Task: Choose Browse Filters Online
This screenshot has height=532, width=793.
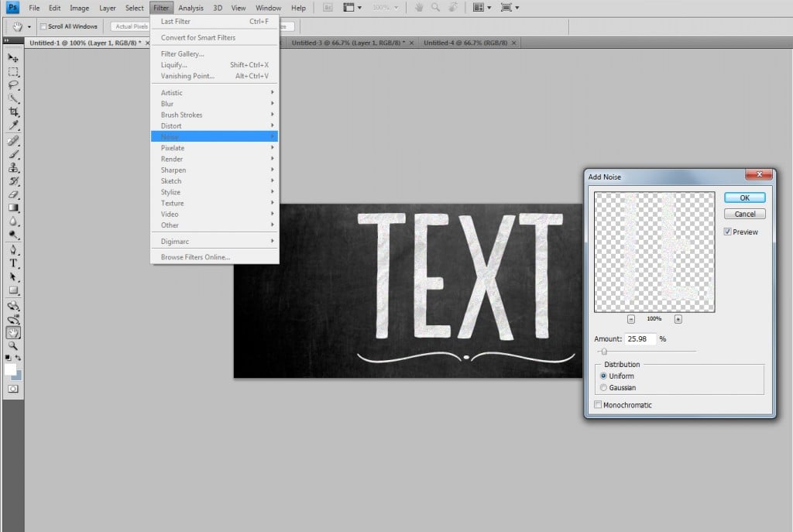Action: pyautogui.click(x=215, y=257)
